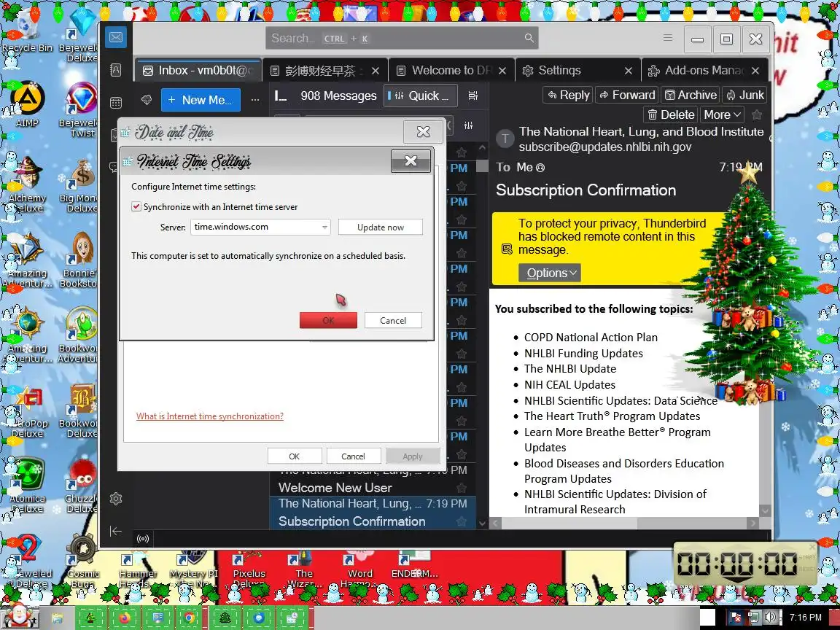Open AIMP desktop shortcut
The height and width of the screenshot is (630, 840).
click(x=27, y=104)
